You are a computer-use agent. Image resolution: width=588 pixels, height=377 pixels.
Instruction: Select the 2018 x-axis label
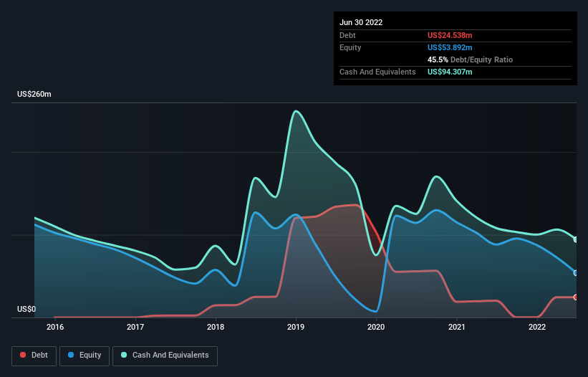216,327
